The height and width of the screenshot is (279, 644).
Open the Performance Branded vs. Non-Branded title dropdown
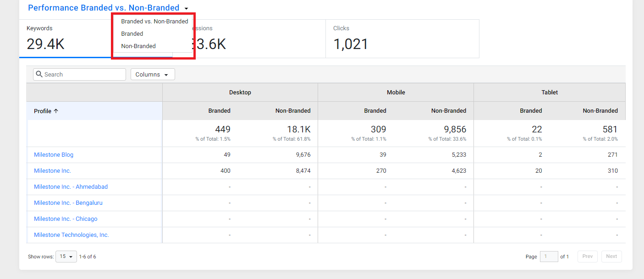108,8
